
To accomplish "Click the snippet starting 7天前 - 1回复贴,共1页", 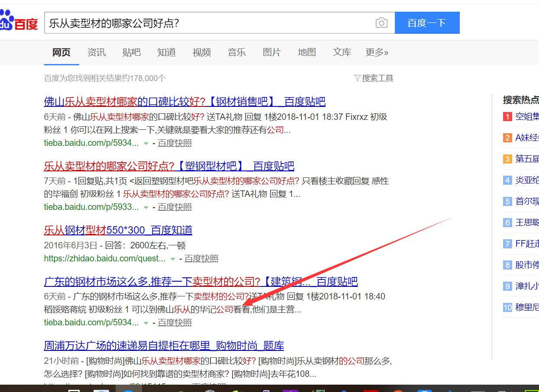I will pos(216,187).
